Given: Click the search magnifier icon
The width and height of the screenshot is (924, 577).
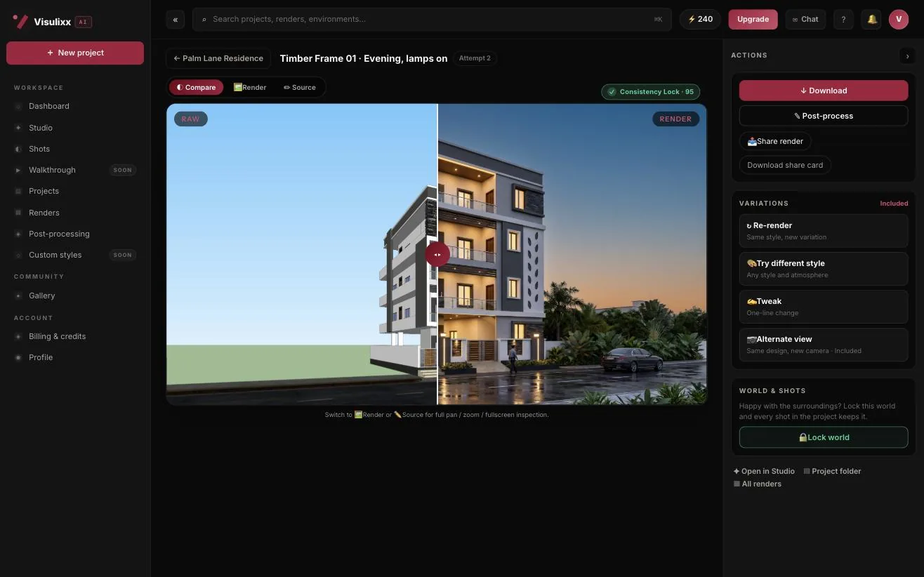Looking at the screenshot, I should click(x=204, y=20).
